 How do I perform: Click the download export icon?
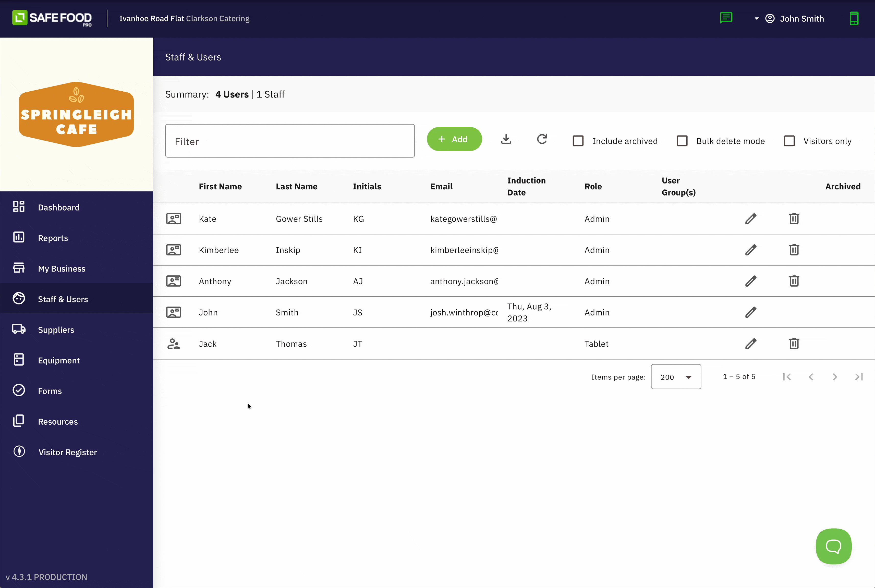(506, 139)
